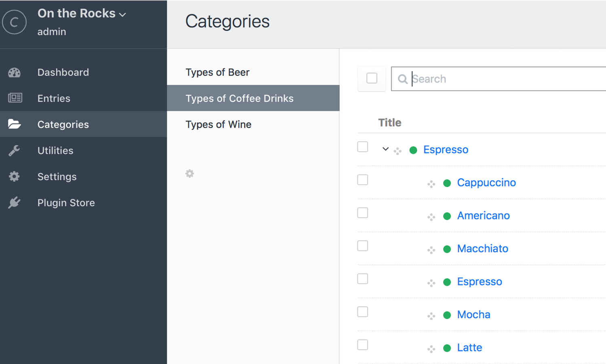Go to Dashboard in the sidebar
The width and height of the screenshot is (606, 364).
pyautogui.click(x=83, y=72)
